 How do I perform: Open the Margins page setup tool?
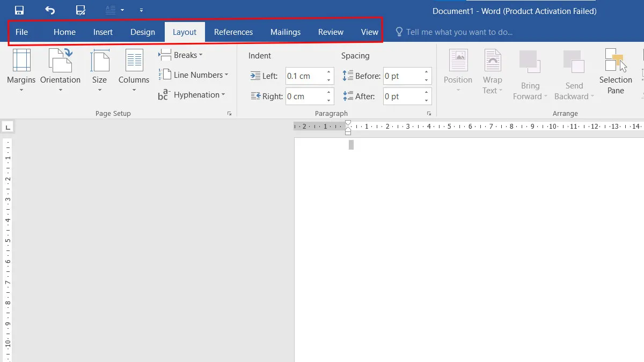click(21, 70)
